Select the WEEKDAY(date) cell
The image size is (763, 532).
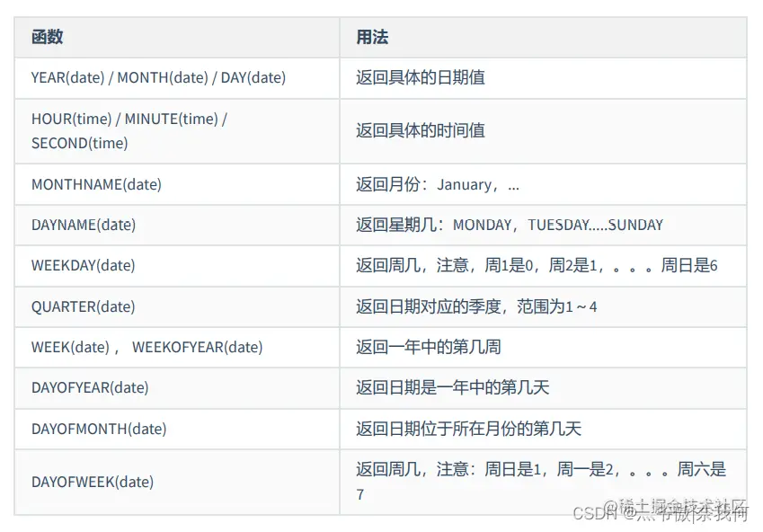coord(177,266)
